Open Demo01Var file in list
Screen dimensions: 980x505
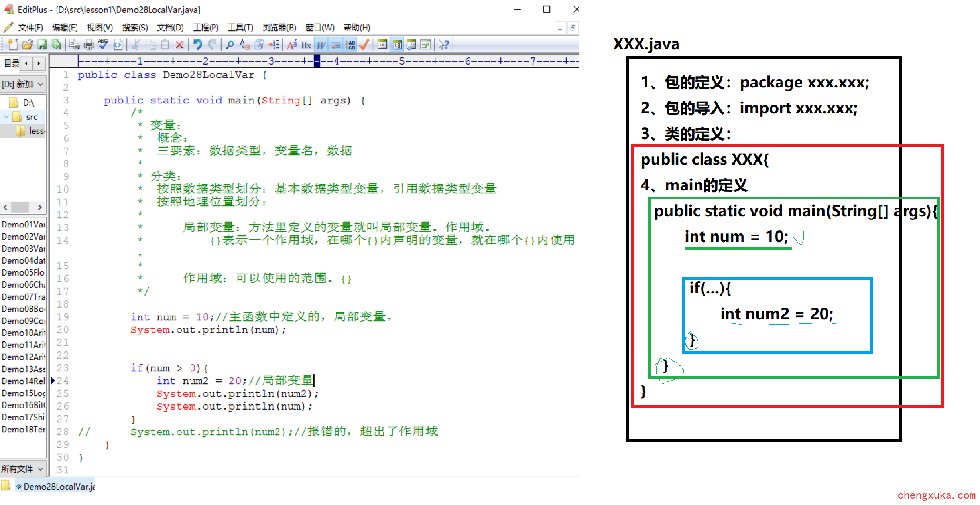(x=23, y=224)
